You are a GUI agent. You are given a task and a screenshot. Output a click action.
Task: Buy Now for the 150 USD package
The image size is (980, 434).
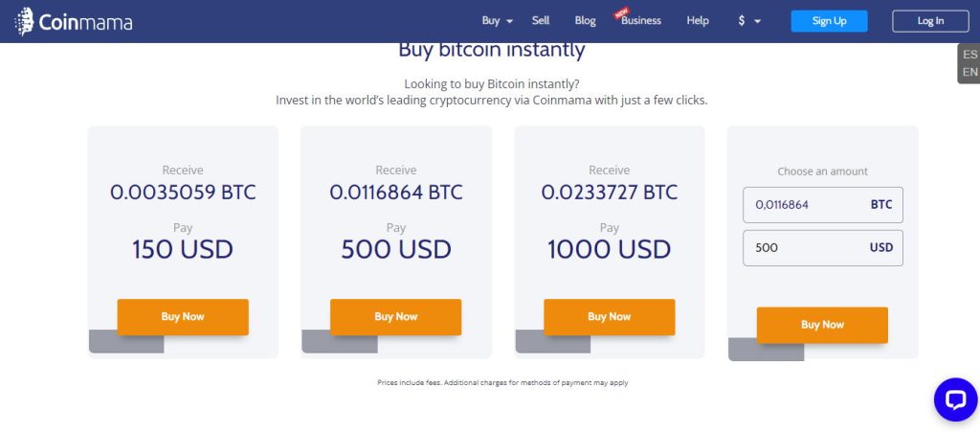pyautogui.click(x=183, y=316)
